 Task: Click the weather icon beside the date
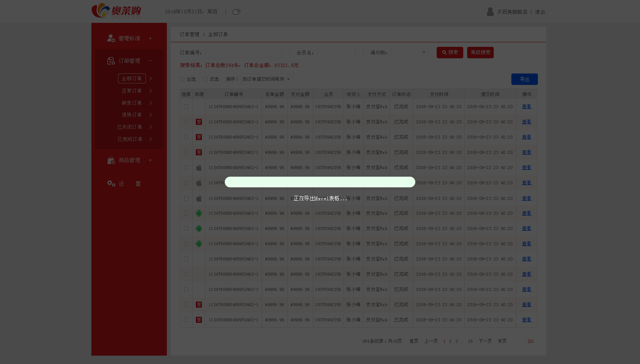coord(236,12)
